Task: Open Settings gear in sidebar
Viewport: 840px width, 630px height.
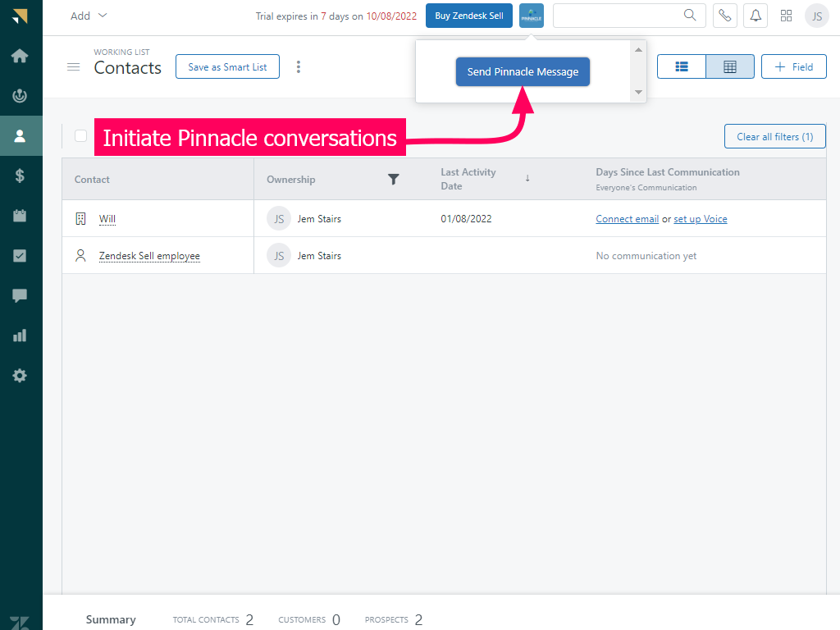Action: [21, 376]
